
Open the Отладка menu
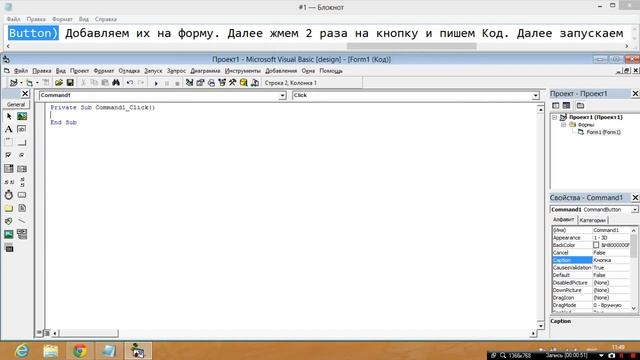pos(129,71)
